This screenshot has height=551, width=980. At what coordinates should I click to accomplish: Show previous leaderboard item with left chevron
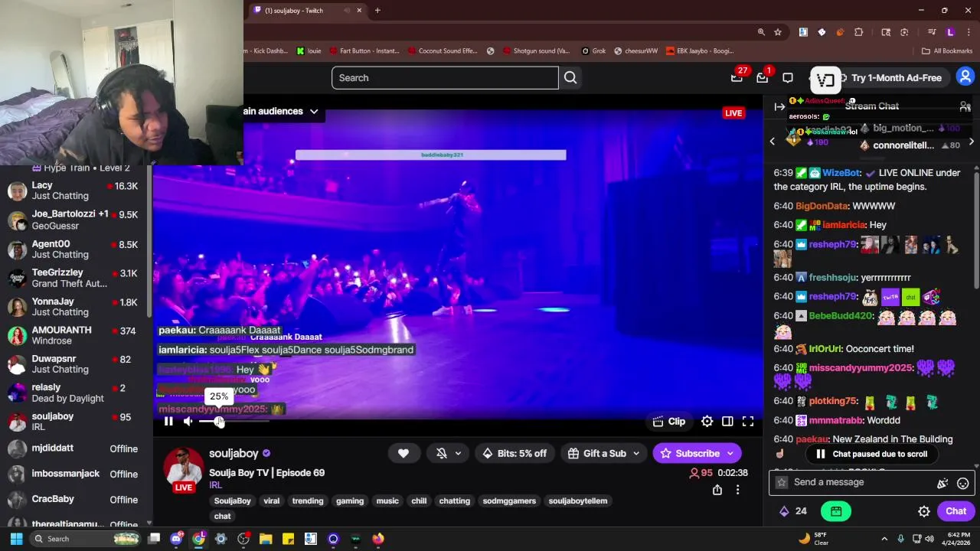(772, 141)
